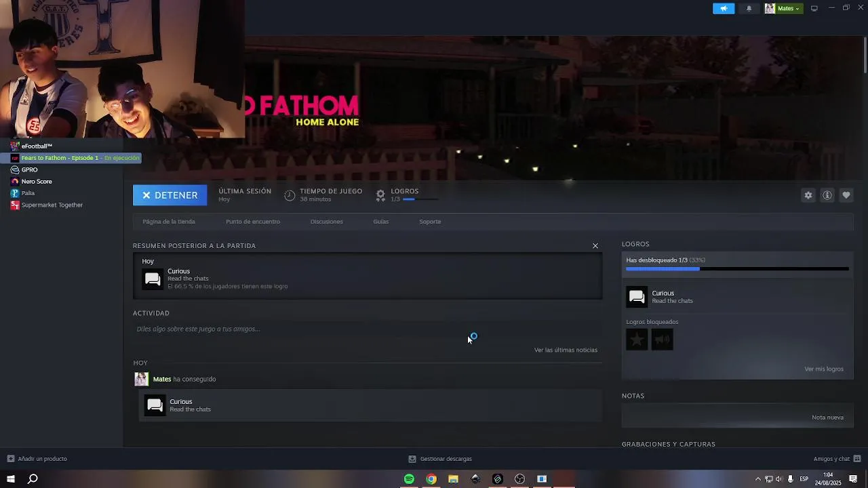Show game info icon
This screenshot has width=868, height=488.
[x=827, y=195]
